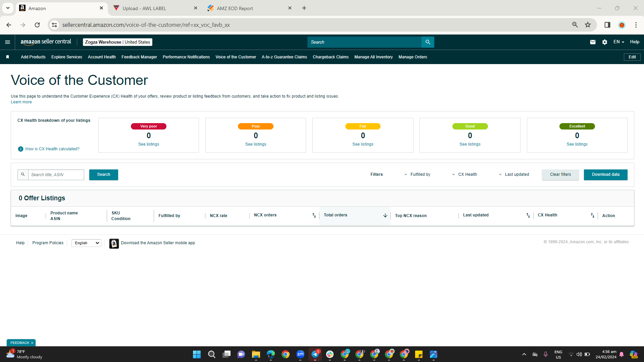This screenshot has height=362, width=644.
Task: Open Feedback Manager in favorites bar
Action: 139,57
